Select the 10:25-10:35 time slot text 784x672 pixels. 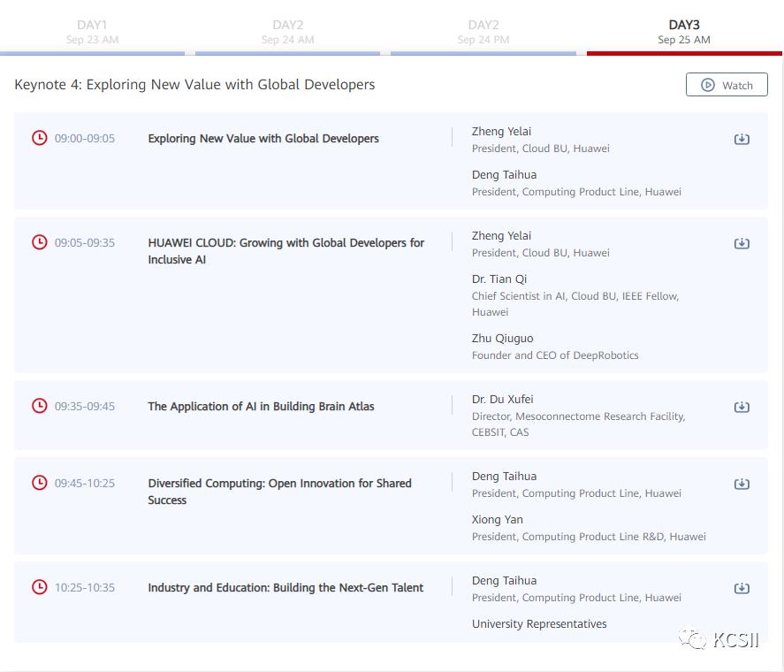tap(85, 588)
